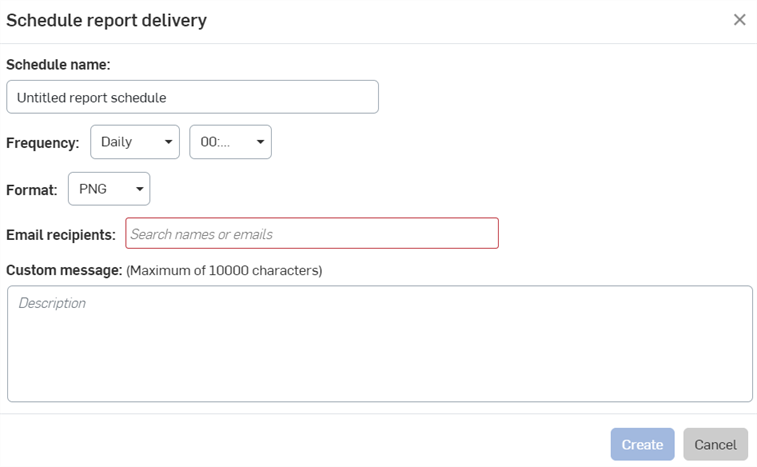Click the arrow icon on time selector

click(x=260, y=142)
